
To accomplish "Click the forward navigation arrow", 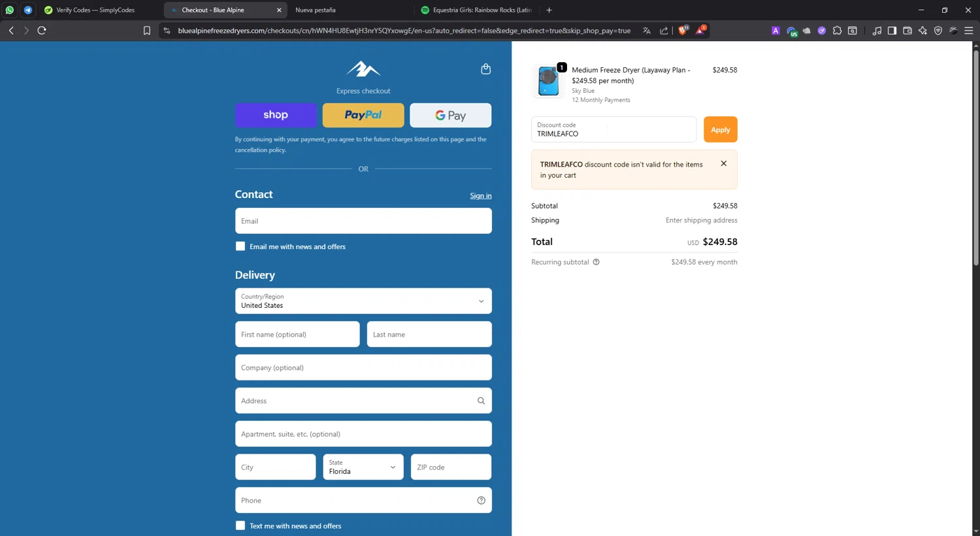I will (26, 30).
